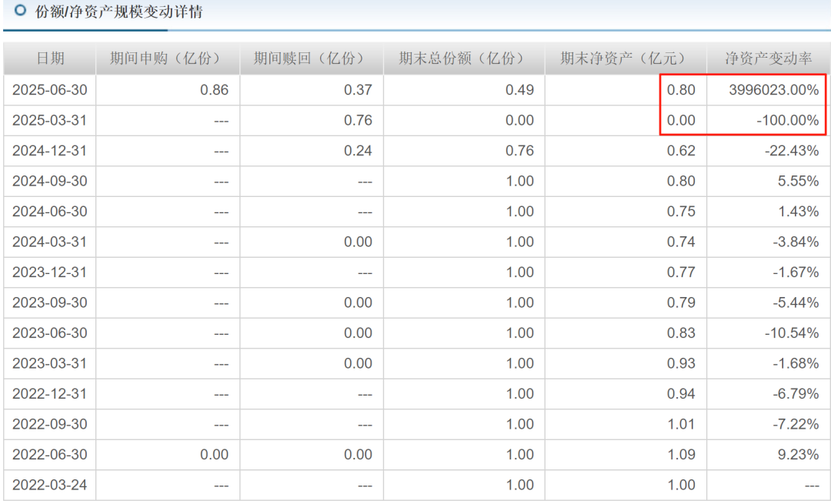Click the -7.22% change rate value

(x=796, y=424)
